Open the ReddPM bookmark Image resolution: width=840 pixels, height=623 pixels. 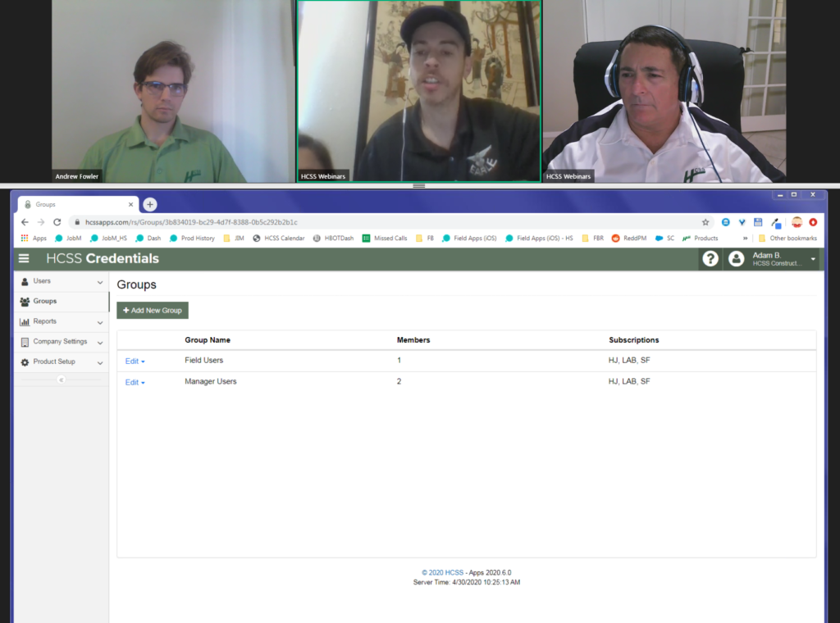pos(629,239)
